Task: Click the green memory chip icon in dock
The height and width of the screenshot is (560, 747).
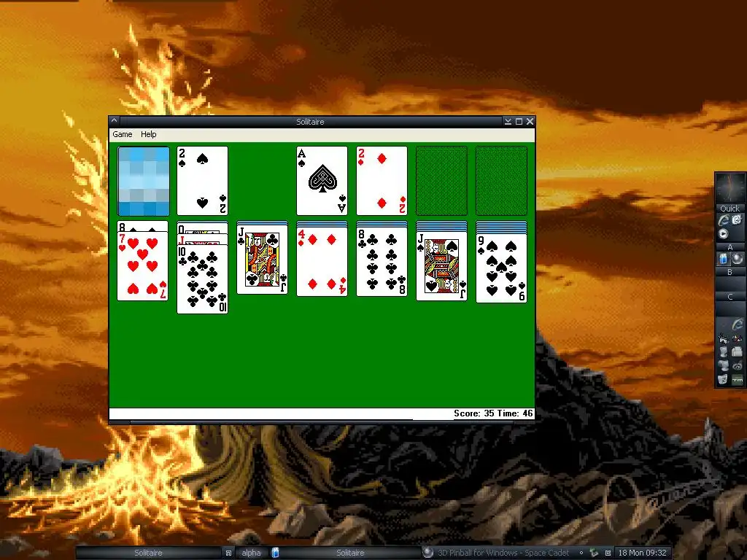Action: (737, 379)
